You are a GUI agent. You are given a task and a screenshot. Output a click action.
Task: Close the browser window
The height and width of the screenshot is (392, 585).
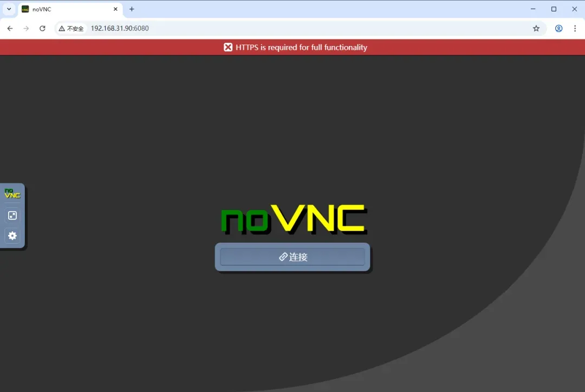point(575,9)
